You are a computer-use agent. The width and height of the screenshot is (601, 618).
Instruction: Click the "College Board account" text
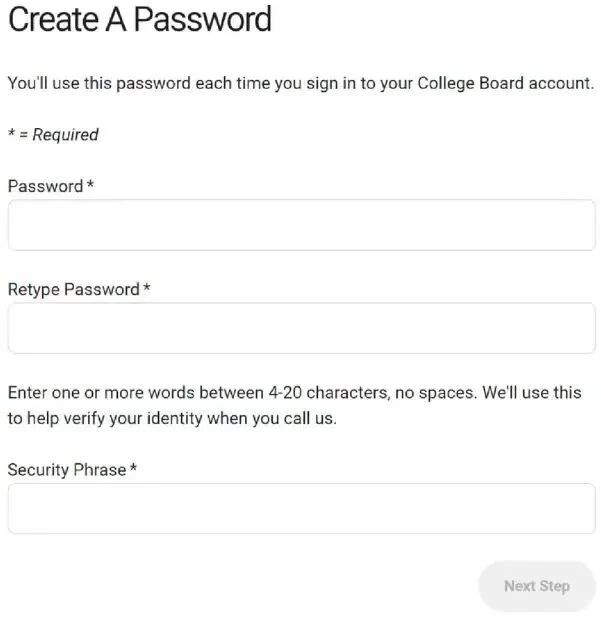506,83
